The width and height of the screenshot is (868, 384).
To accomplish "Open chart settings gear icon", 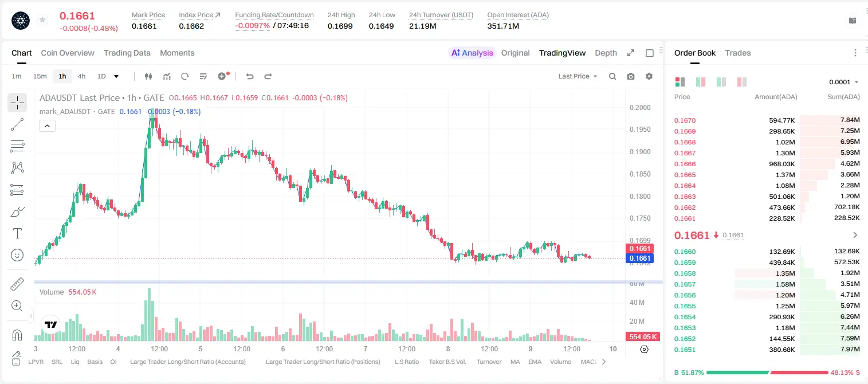I will (649, 76).
